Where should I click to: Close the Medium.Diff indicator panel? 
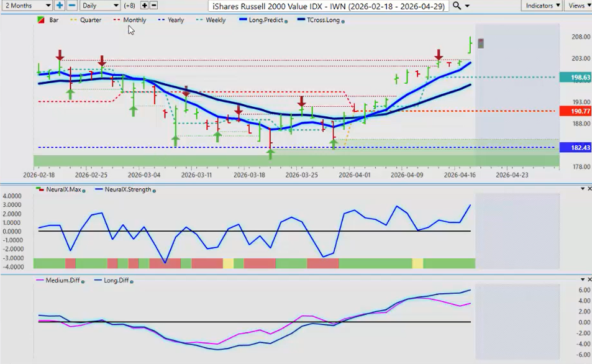click(x=588, y=280)
